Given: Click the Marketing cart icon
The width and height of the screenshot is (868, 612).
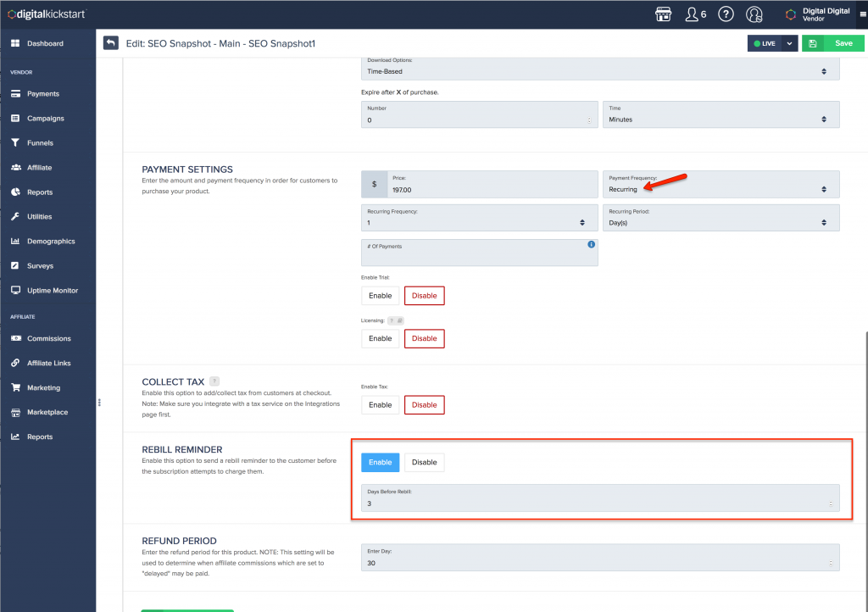Looking at the screenshot, I should (x=15, y=387).
